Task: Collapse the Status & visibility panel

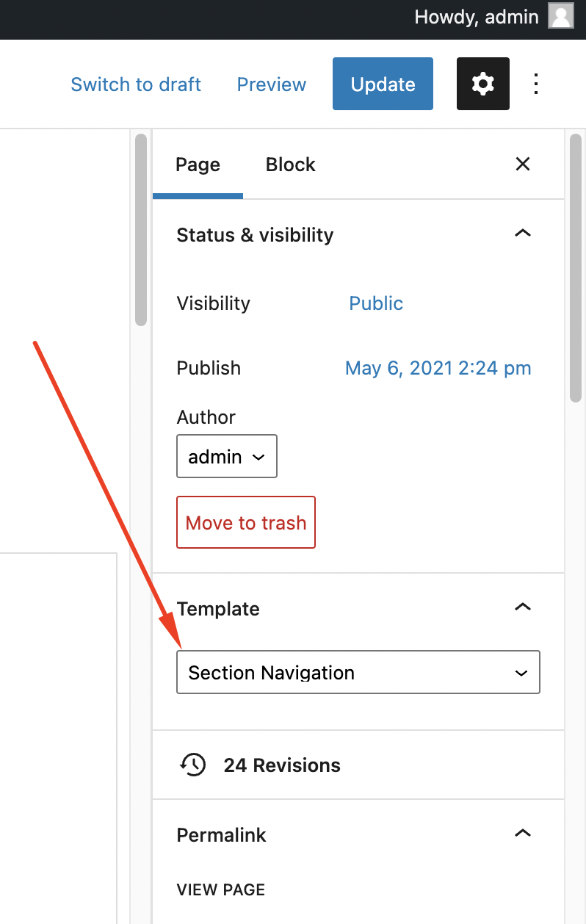Action: 522,234
